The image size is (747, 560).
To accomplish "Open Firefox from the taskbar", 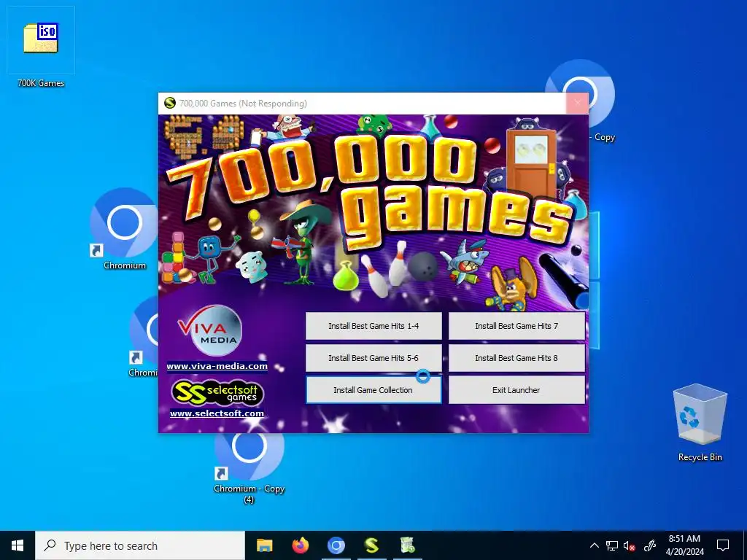I will 300,545.
